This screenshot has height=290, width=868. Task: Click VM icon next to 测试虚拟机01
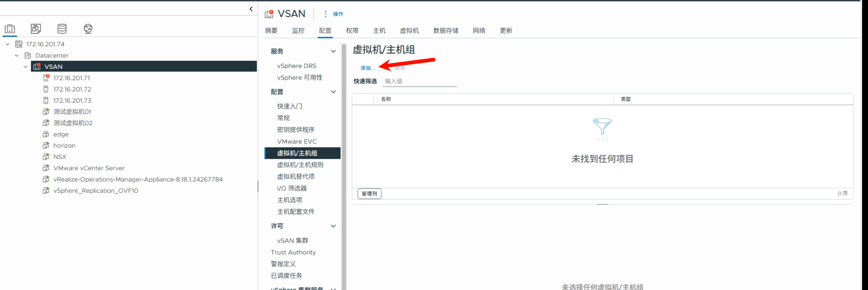click(46, 112)
